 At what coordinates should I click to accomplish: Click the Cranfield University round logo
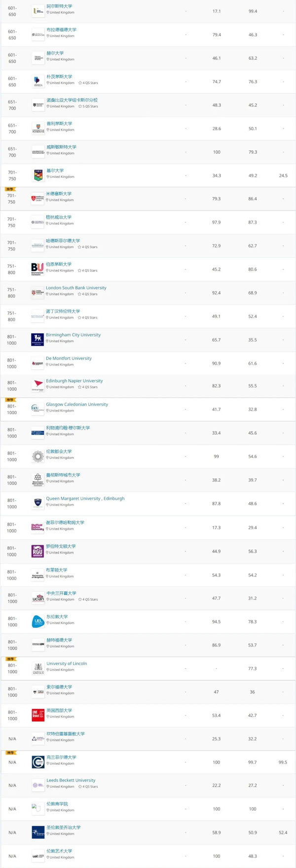37,762
